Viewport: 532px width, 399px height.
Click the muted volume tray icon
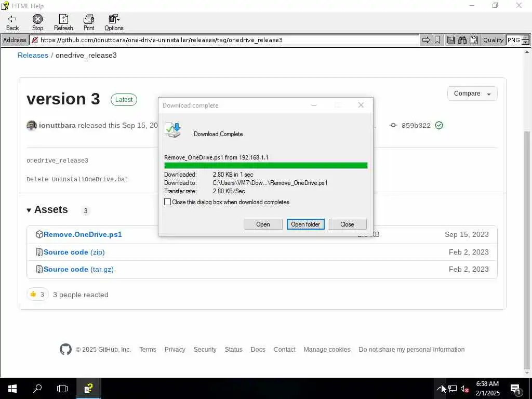465,389
